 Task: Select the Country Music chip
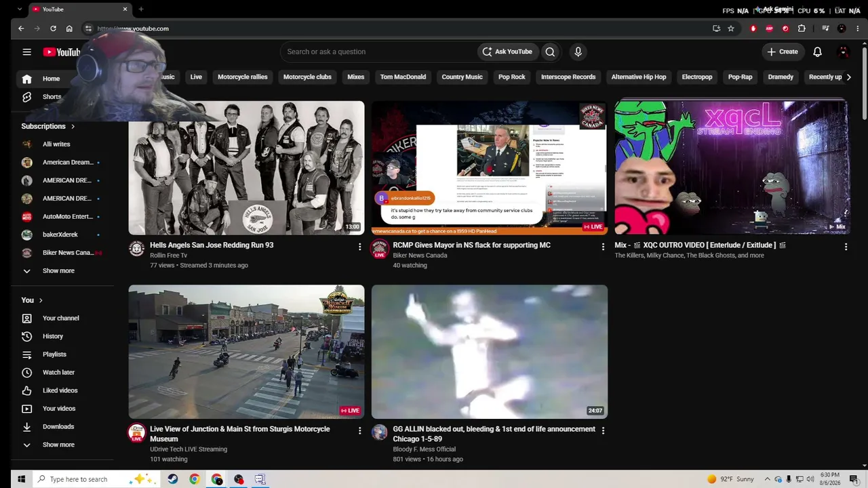coord(462,77)
